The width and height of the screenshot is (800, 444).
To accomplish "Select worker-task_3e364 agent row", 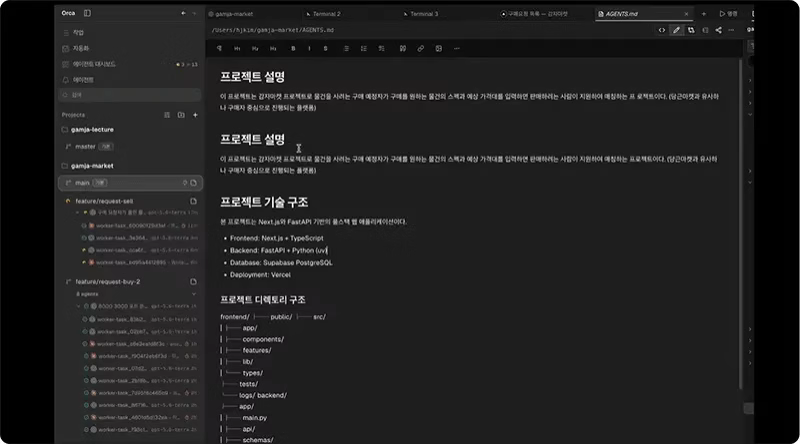I will 140,238.
